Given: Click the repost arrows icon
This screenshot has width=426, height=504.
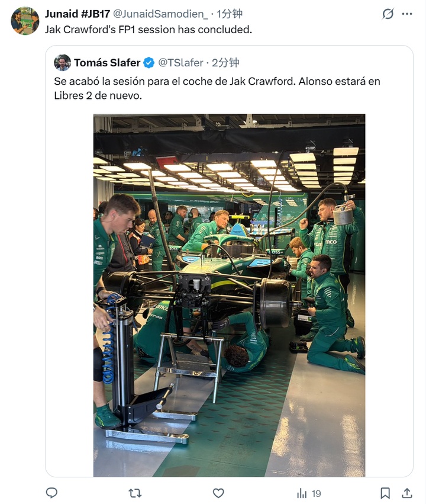Looking at the screenshot, I should (135, 493).
